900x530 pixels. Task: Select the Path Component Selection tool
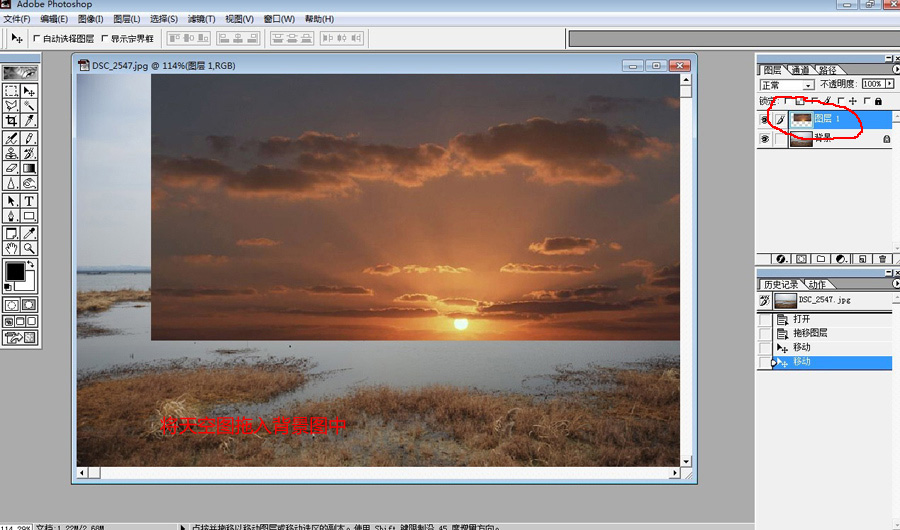(11, 201)
